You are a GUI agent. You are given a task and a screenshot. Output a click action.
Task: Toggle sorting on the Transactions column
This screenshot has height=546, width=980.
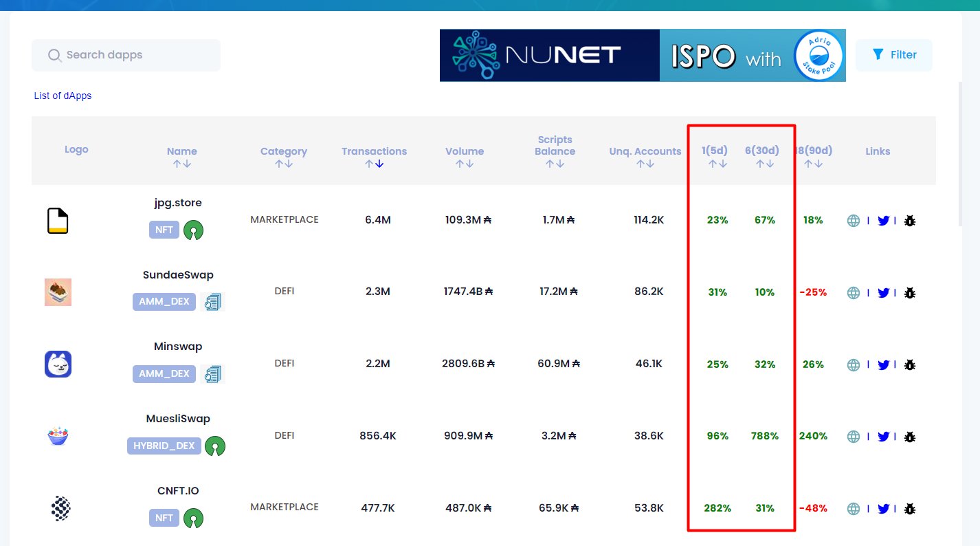tap(374, 163)
